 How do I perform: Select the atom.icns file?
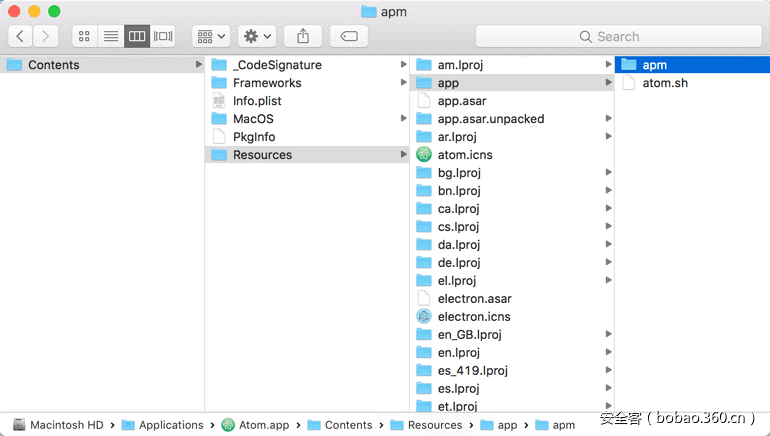click(465, 155)
